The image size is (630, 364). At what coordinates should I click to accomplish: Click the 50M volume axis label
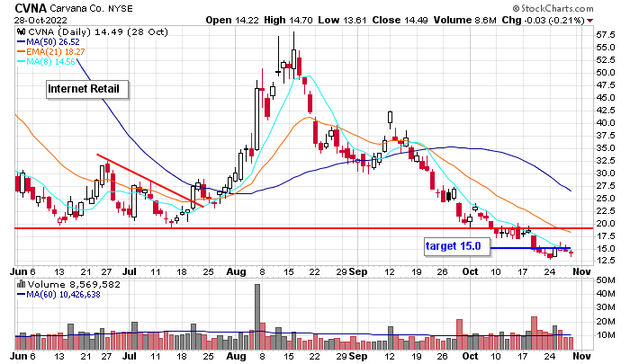(x=607, y=280)
